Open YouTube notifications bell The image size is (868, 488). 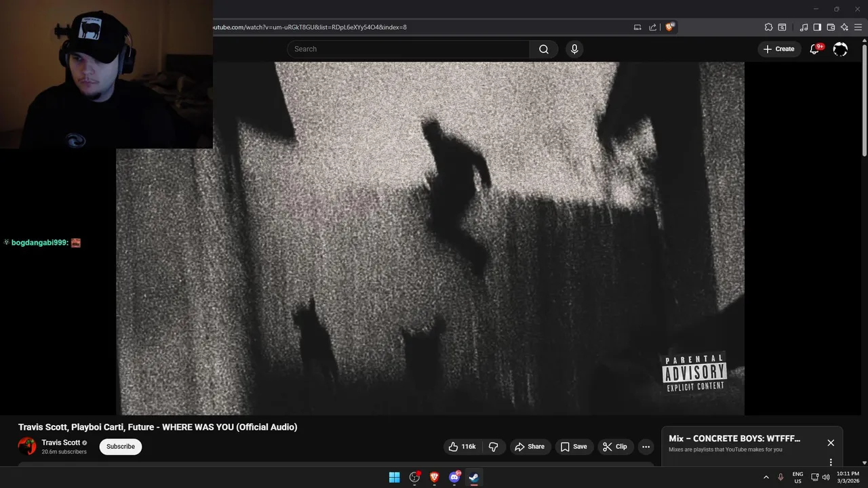pyautogui.click(x=815, y=49)
